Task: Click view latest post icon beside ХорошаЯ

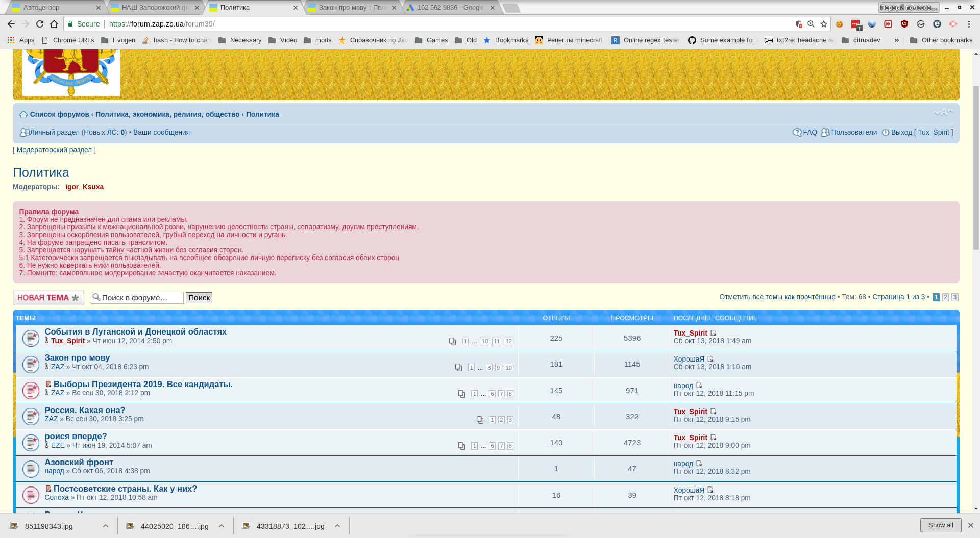Action: coord(710,359)
